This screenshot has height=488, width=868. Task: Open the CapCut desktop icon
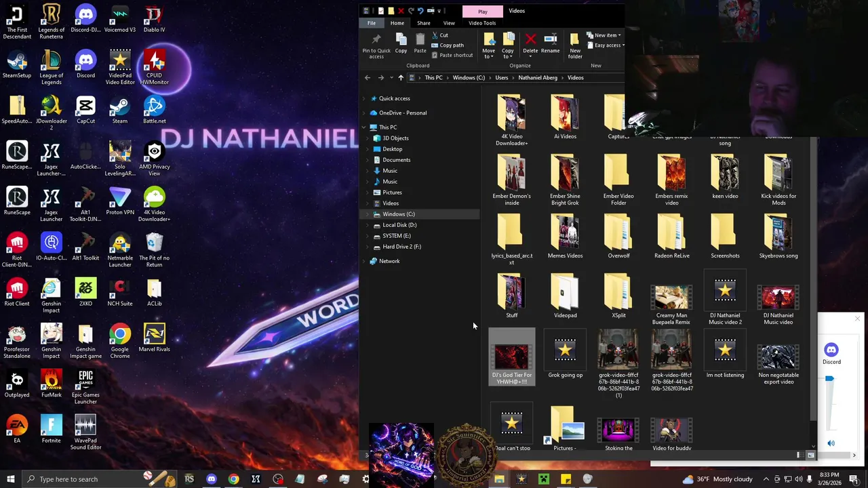pos(85,111)
